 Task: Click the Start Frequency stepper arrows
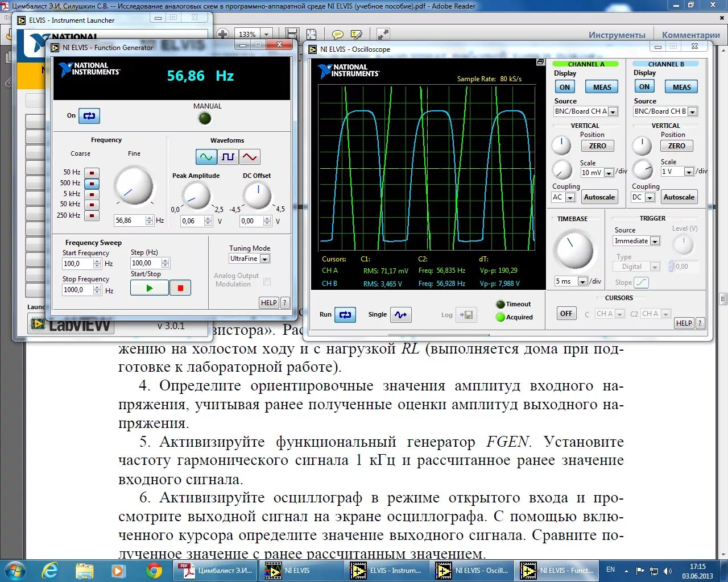(97, 264)
